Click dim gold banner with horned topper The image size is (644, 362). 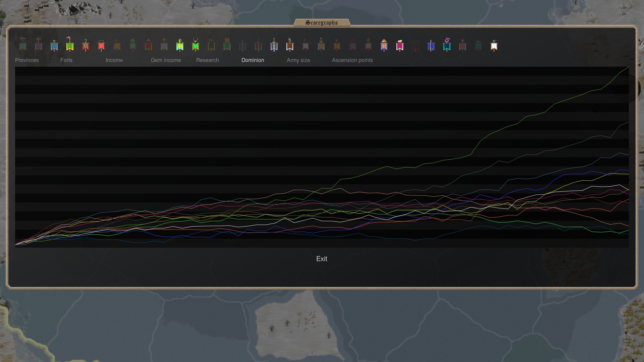pyautogui.click(x=337, y=45)
